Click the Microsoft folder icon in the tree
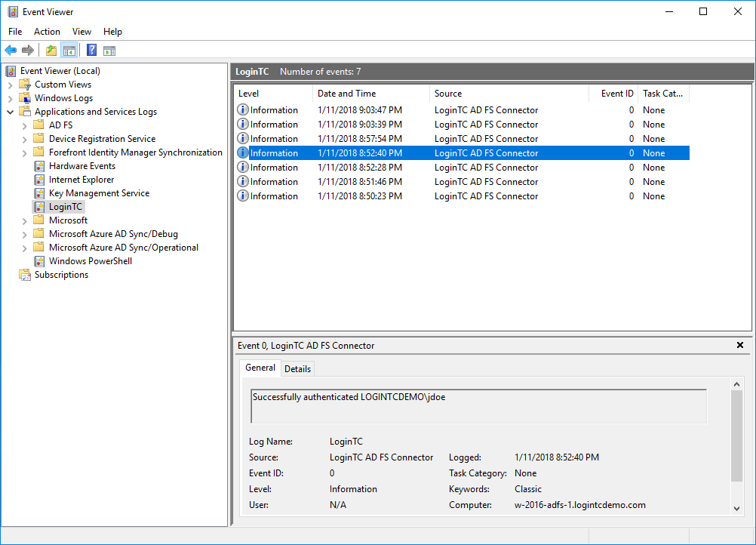The width and height of the screenshot is (756, 545). pos(39,220)
